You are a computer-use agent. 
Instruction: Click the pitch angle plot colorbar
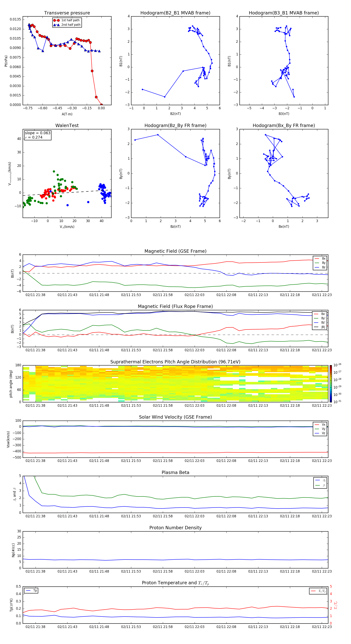(331, 383)
